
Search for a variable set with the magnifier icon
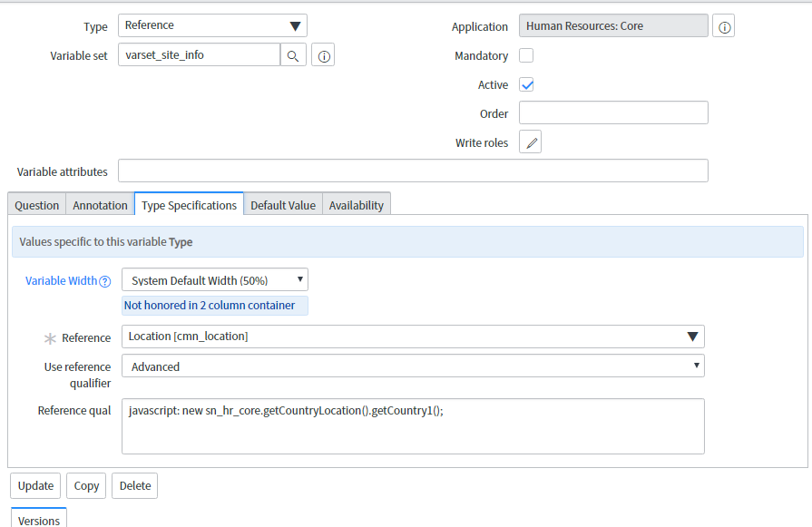tap(293, 54)
